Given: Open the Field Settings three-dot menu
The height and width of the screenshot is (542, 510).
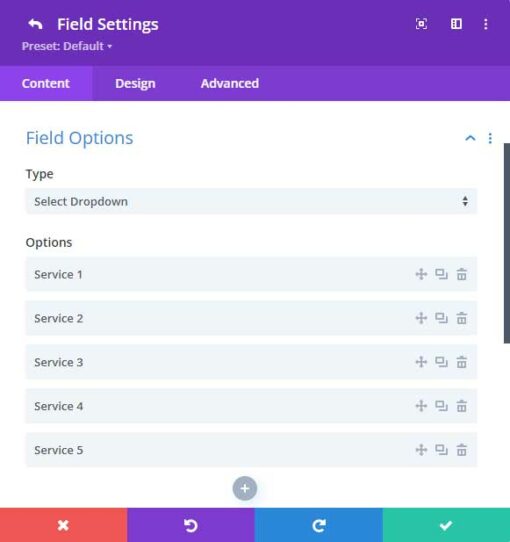Looking at the screenshot, I should (486, 24).
